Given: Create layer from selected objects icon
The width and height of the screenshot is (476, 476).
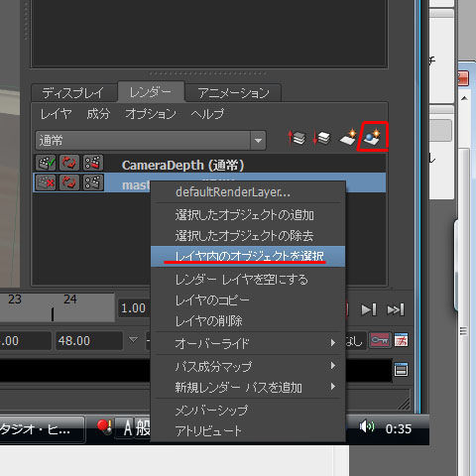Looking at the screenshot, I should coord(372,137).
